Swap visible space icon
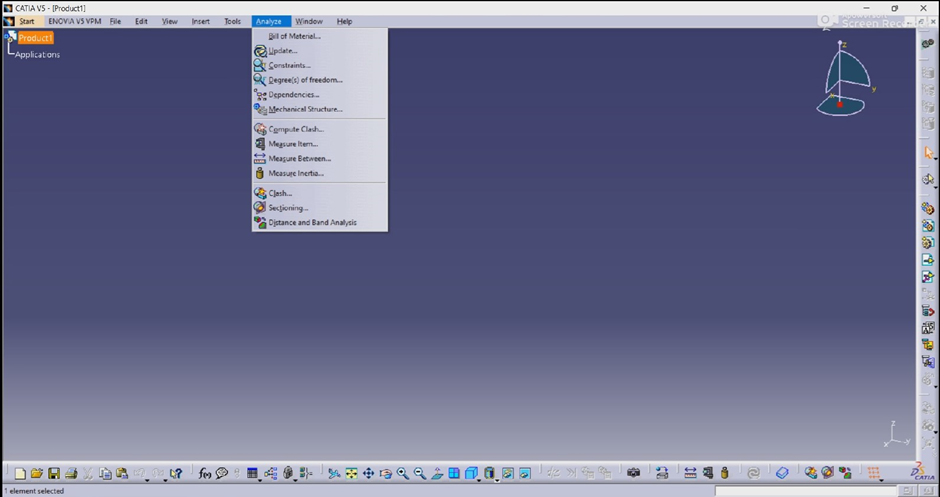Image resolution: width=940 pixels, height=497 pixels. [525, 474]
